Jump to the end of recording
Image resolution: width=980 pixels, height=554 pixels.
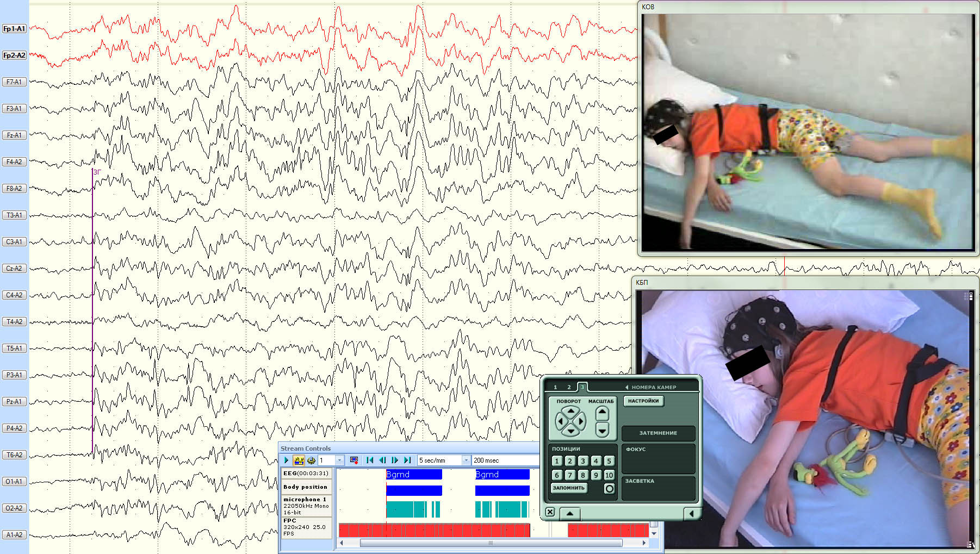click(x=407, y=460)
